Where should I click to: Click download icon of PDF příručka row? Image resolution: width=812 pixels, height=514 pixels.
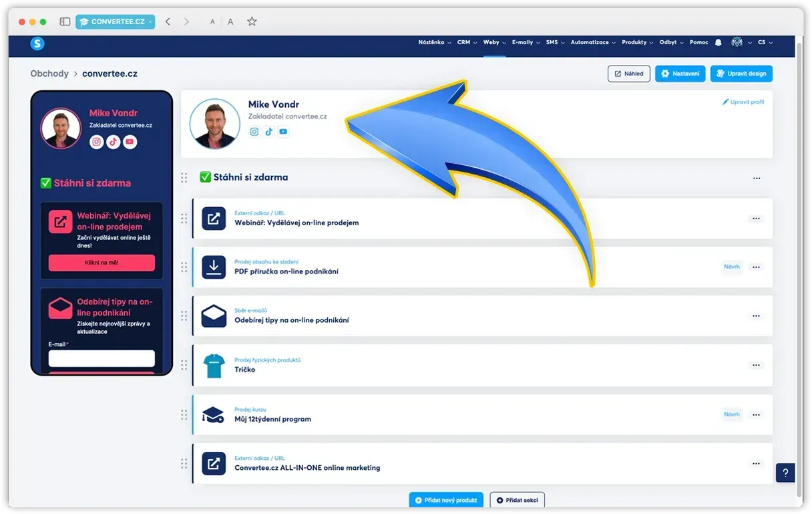click(214, 267)
